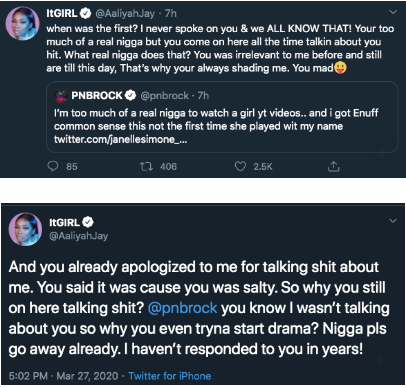Viewport: 406px width, 388px height.
Task: Like the tweet via heart icon
Action: pos(240,166)
